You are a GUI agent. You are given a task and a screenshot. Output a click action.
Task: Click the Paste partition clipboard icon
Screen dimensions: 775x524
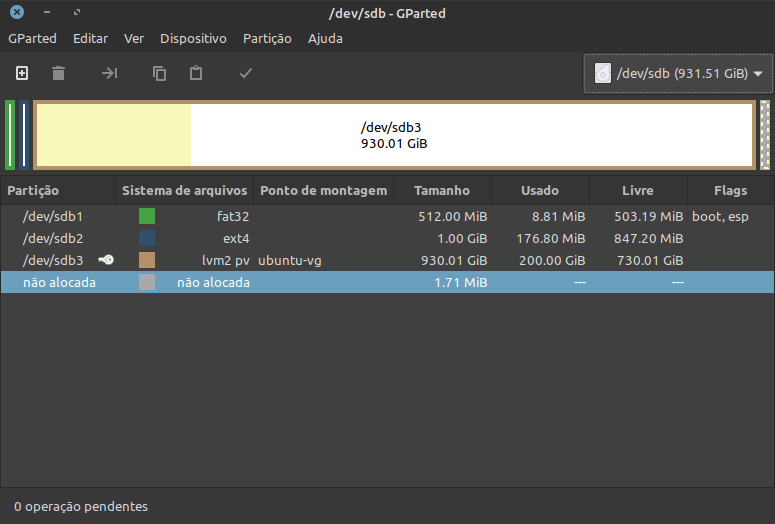pos(196,73)
